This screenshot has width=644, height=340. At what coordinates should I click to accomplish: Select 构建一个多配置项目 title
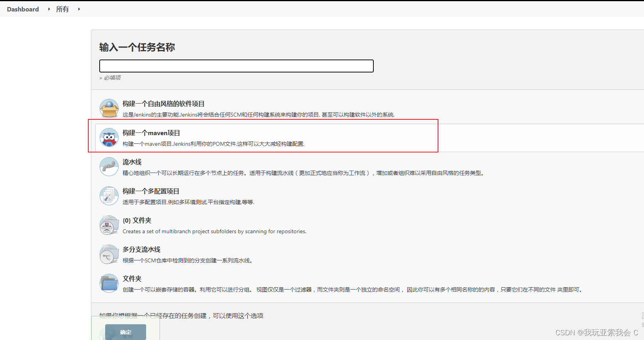151,191
